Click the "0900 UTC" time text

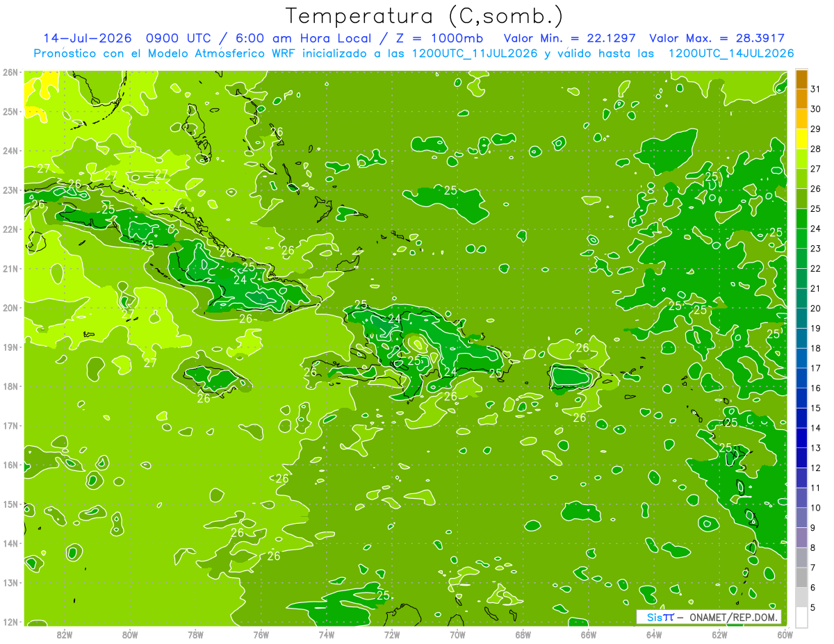[180, 38]
